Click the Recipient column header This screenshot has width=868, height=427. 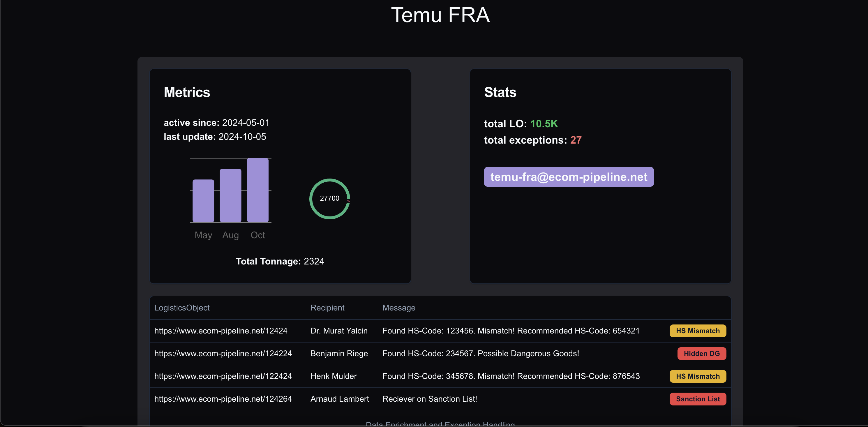click(x=327, y=308)
